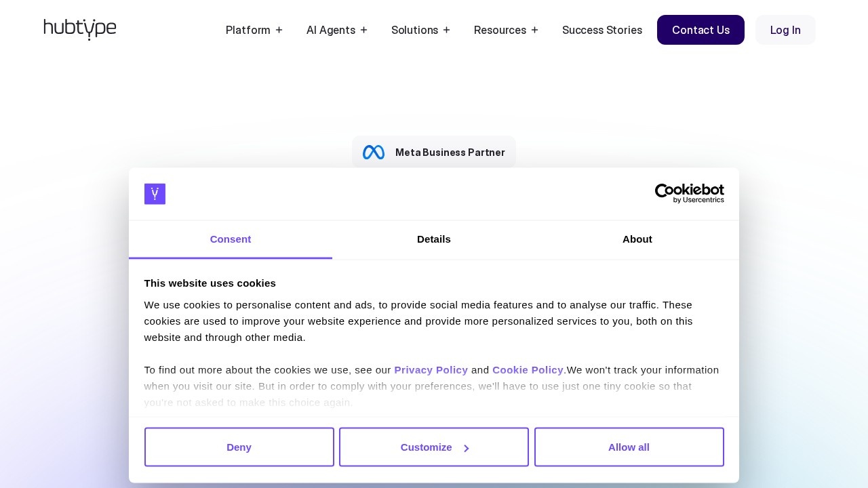This screenshot has height=488, width=868.
Task: Expand the AI Agents plus icon
Action: pyautogui.click(x=363, y=30)
